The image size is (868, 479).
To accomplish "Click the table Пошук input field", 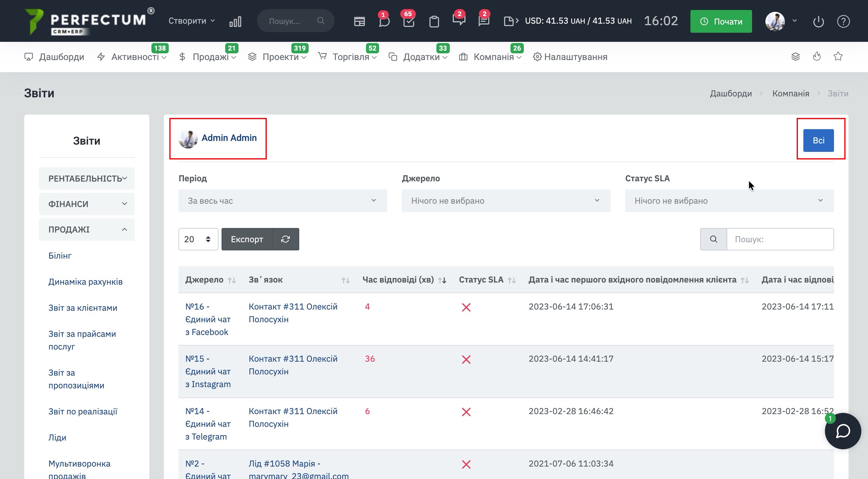I will (780, 239).
